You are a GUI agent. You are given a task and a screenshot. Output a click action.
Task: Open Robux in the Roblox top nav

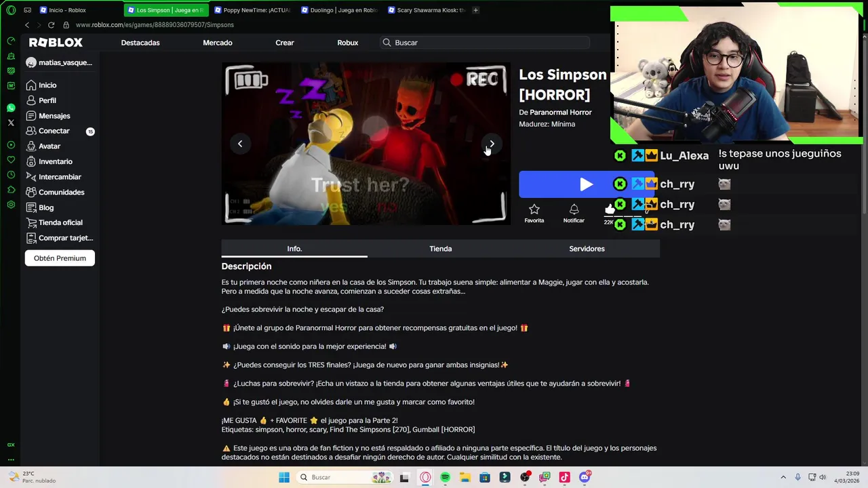tap(348, 43)
